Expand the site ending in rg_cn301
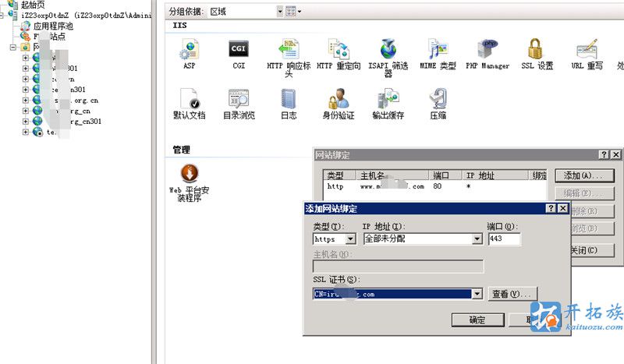624x364 pixels. click(26, 122)
